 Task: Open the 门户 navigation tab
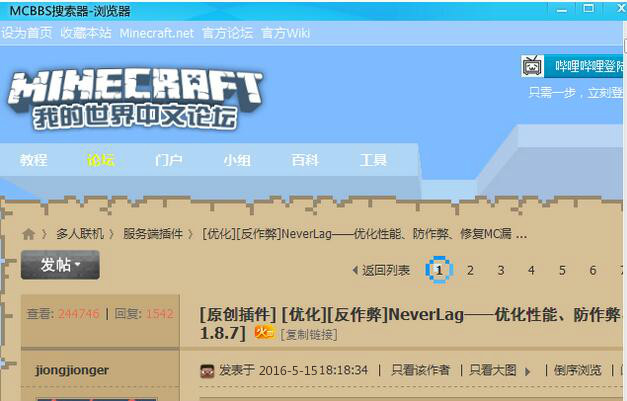coord(169,160)
